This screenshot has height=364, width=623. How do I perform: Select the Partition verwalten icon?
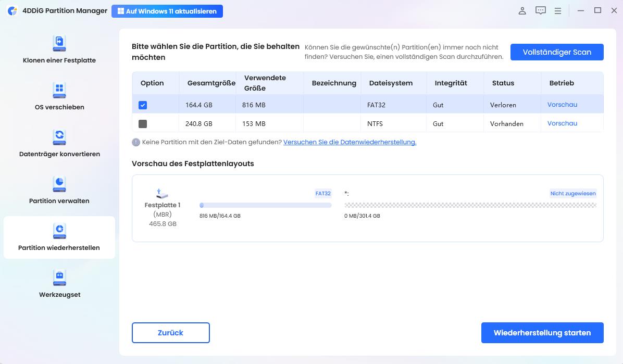59,184
